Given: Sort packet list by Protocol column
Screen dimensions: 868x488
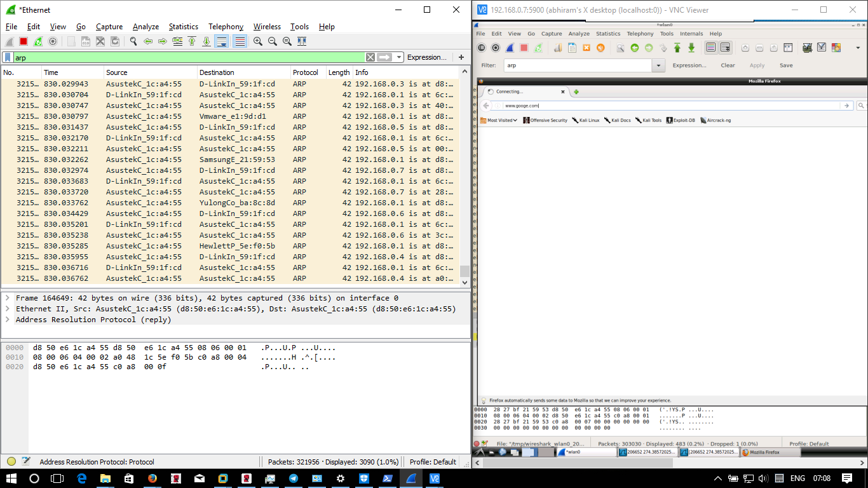Looking at the screenshot, I should [x=308, y=72].
